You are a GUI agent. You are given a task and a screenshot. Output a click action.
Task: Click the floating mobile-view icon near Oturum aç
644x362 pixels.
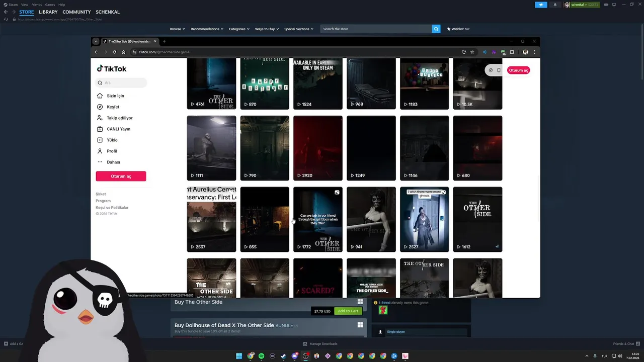pos(499,70)
